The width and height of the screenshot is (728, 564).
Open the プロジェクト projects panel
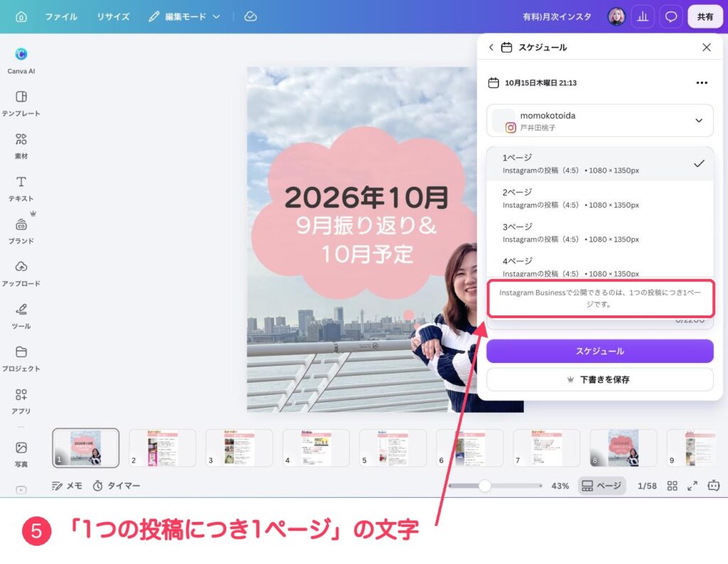[x=21, y=359]
